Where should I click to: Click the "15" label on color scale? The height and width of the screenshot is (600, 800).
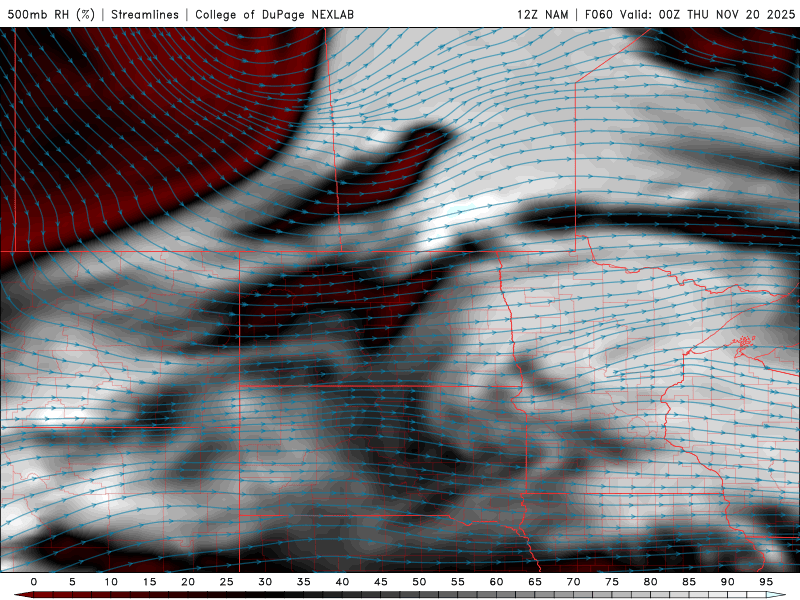tap(149, 582)
